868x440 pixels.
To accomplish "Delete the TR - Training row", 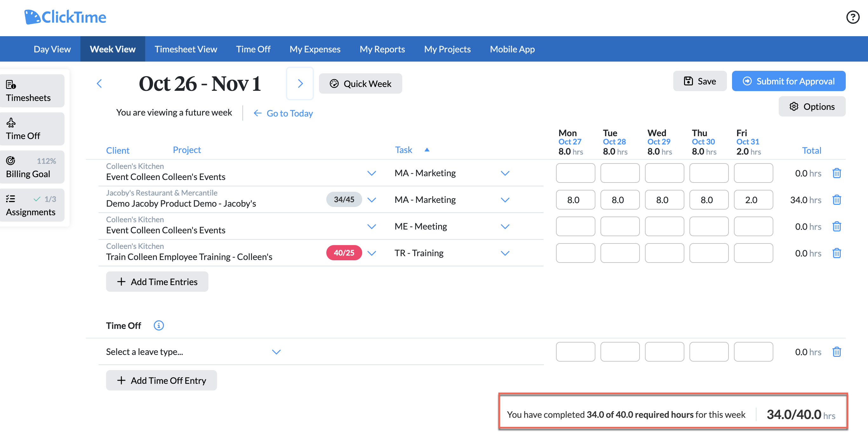I will [836, 253].
